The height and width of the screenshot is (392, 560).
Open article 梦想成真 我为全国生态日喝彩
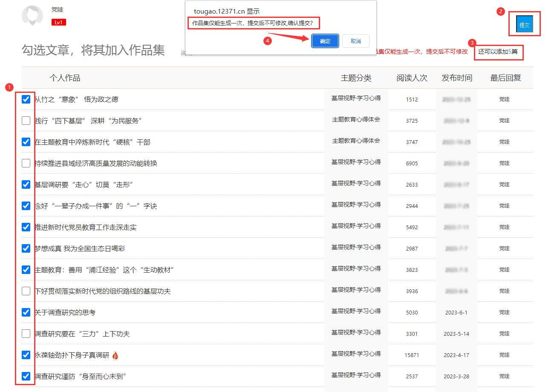[80, 248]
